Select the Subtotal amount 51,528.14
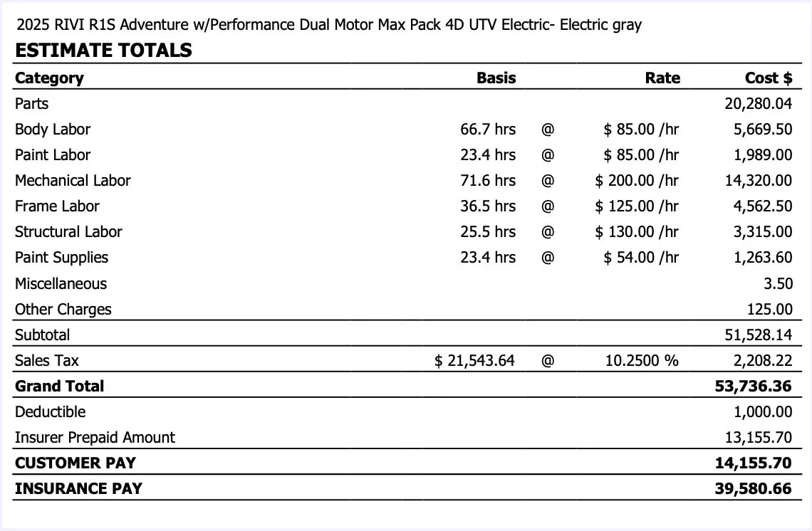 [x=758, y=335]
